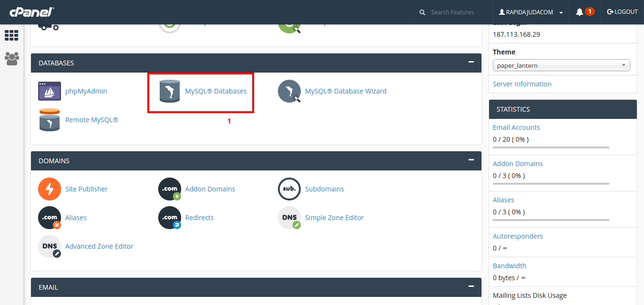Image resolution: width=644 pixels, height=305 pixels.
Task: Open the MySQL Databases dolphin icon
Action: click(170, 91)
